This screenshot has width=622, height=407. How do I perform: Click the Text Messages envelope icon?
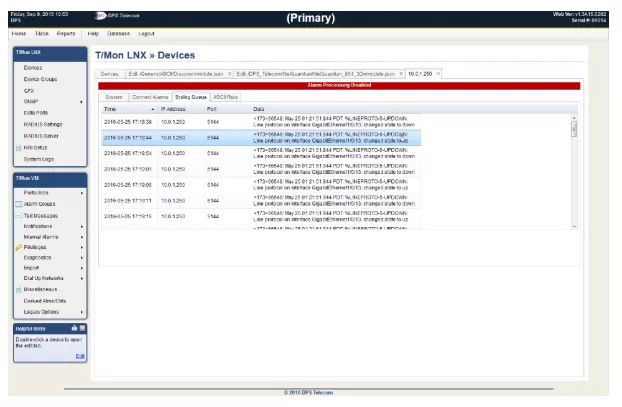pos(18,215)
